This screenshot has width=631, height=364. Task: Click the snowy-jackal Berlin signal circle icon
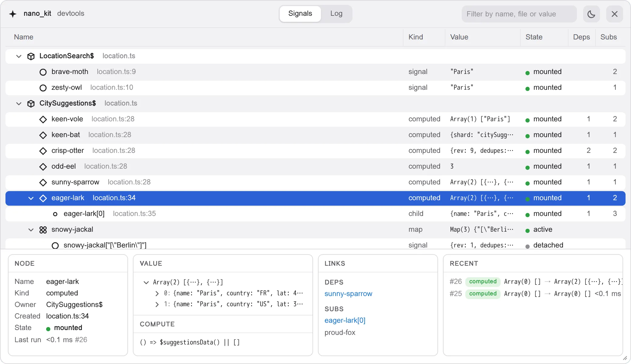tap(55, 245)
